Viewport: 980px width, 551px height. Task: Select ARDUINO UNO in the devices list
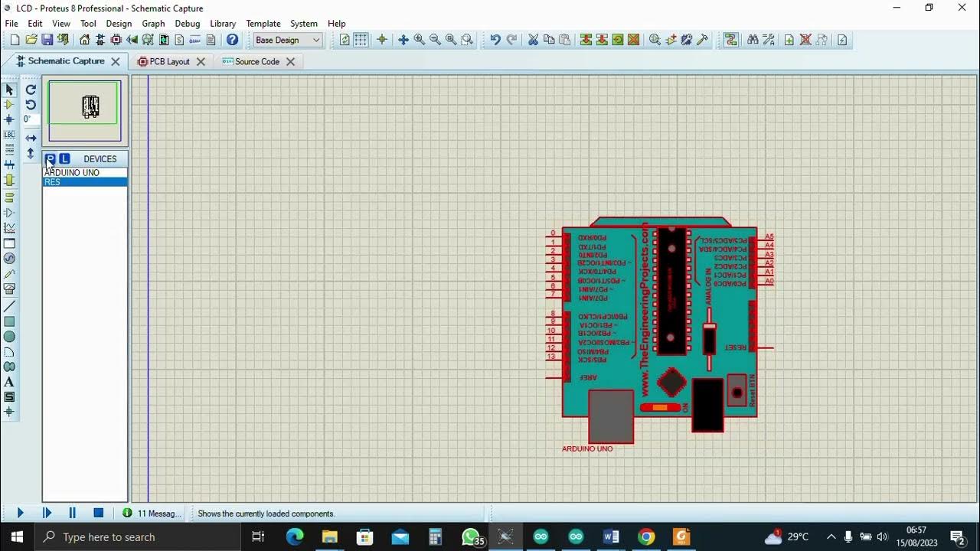(85, 173)
